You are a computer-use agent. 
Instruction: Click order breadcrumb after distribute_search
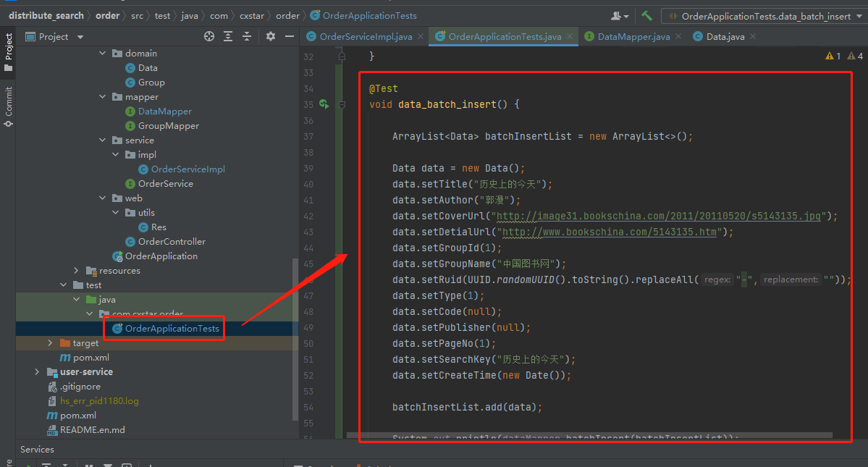[107, 15]
